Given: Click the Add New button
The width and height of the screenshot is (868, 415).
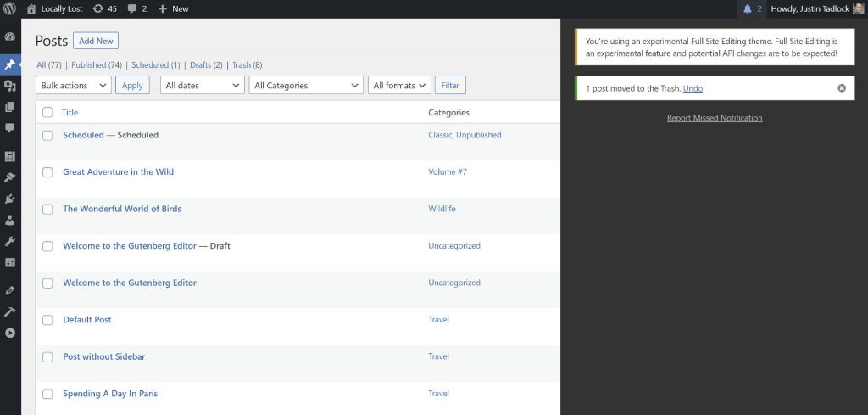Looking at the screenshot, I should [96, 41].
